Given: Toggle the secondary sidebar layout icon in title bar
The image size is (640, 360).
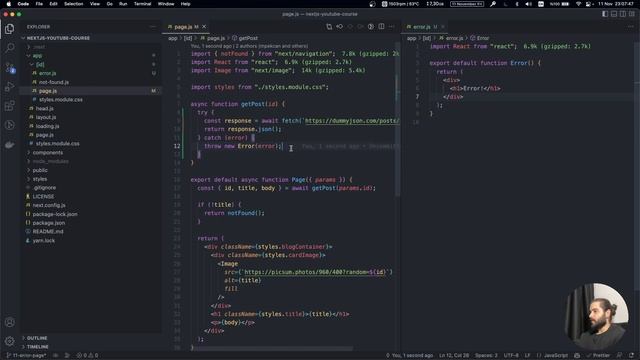Looking at the screenshot, I should (x=623, y=14).
